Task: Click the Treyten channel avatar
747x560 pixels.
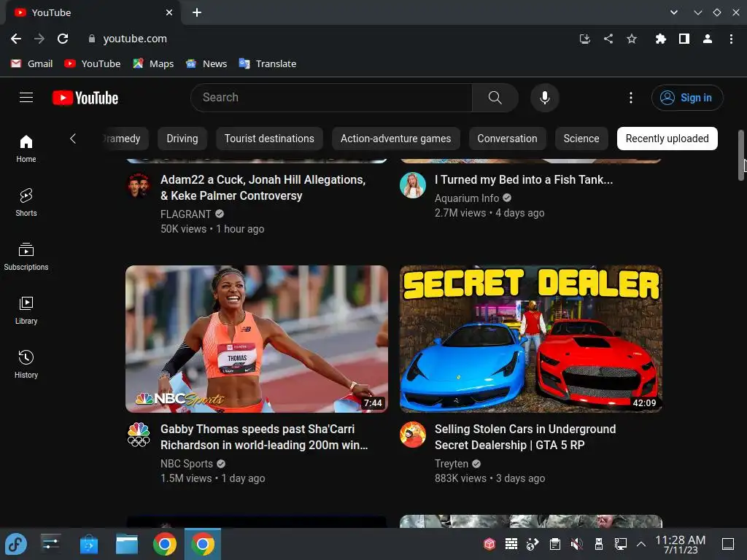Action: pos(413,435)
